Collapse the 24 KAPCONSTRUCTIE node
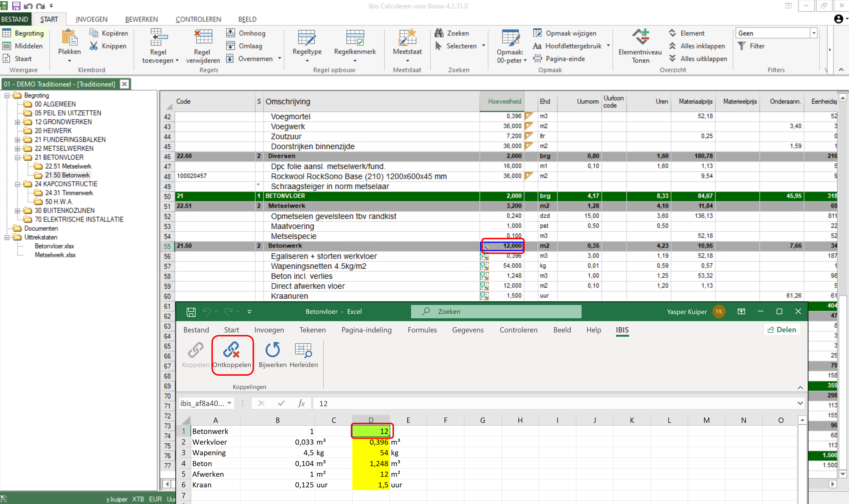The image size is (849, 504). [17, 184]
